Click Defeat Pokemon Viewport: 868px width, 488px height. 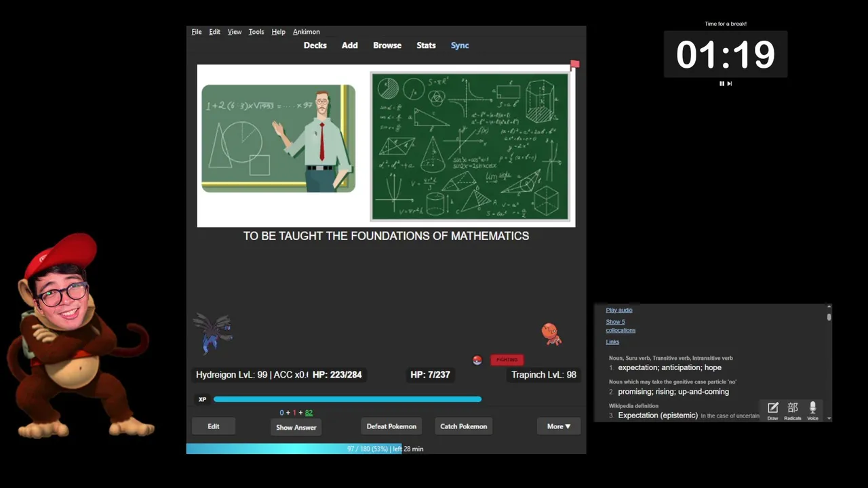391,426
